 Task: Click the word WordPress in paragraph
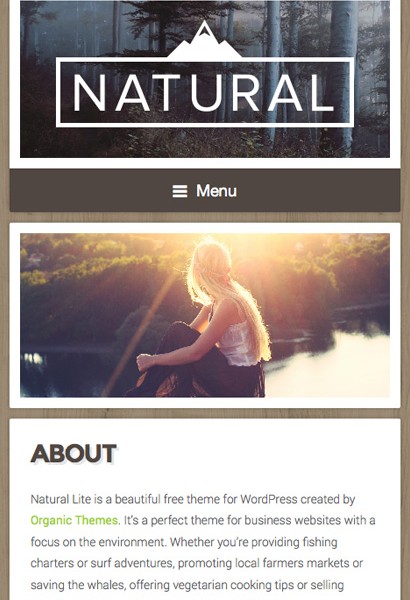tap(269, 499)
